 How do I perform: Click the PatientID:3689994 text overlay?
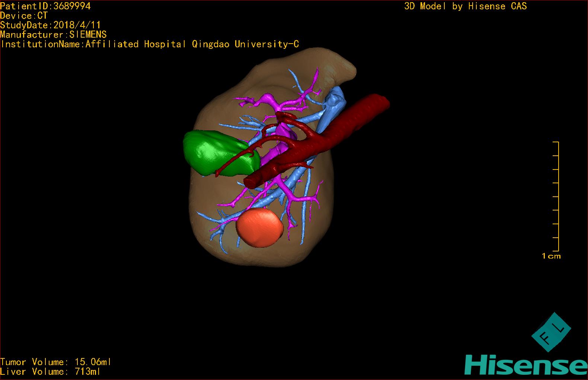[x=45, y=6]
